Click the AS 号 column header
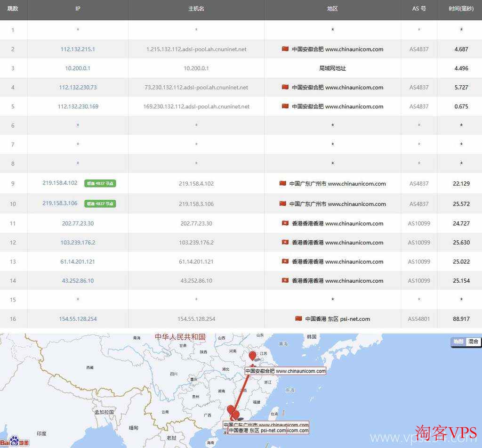 click(x=419, y=8)
